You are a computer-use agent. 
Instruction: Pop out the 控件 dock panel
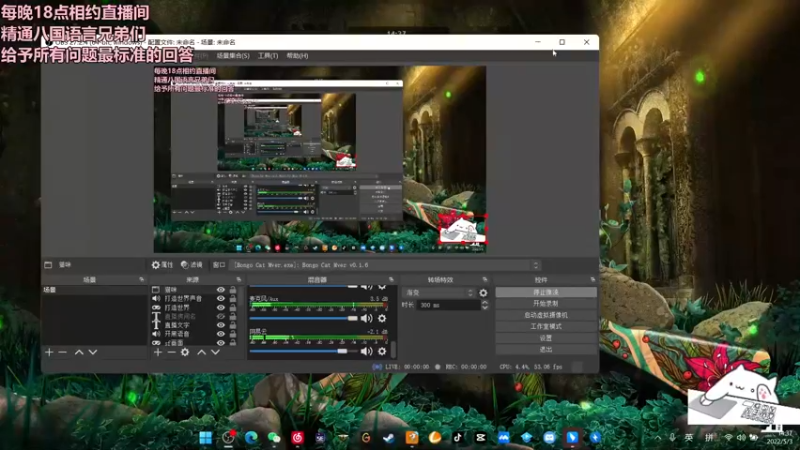(x=592, y=280)
